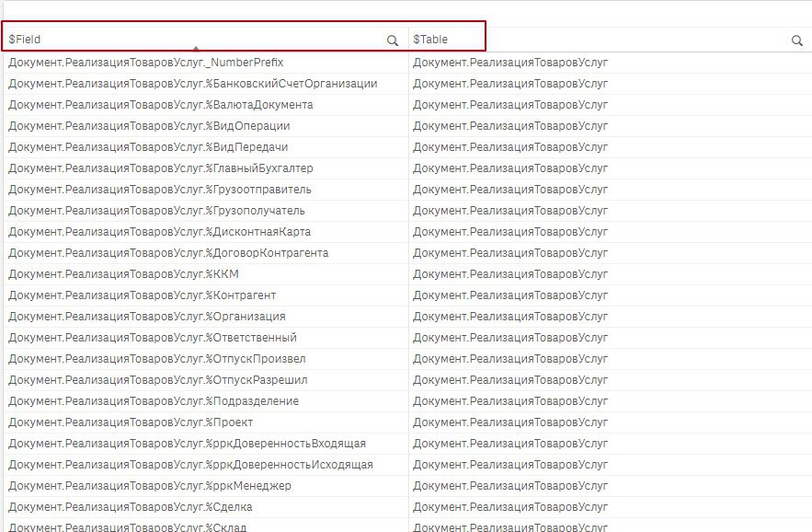Pick the $Table value in the %ОтпускПроизвел row
Image resolution: width=812 pixels, height=532 pixels.
pyautogui.click(x=510, y=359)
